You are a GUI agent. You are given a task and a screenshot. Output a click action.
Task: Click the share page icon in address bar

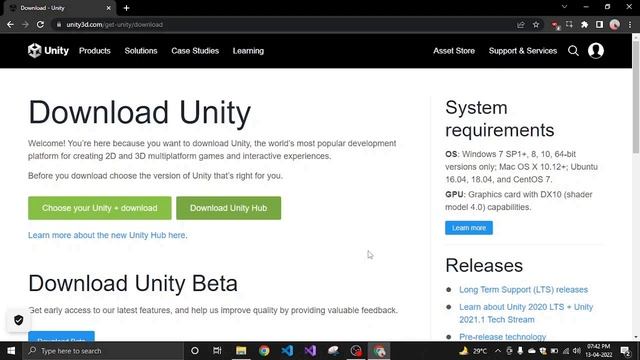click(520, 25)
